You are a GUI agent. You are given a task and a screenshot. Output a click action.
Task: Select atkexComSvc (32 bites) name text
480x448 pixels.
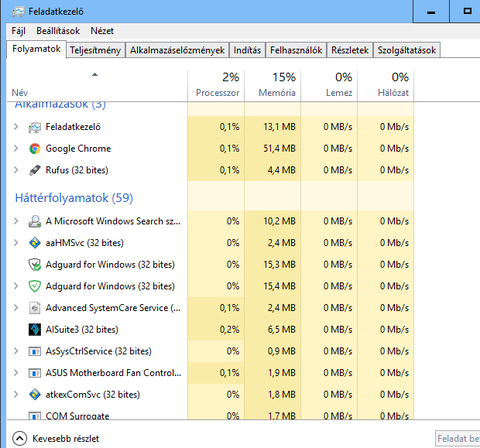coord(93,395)
